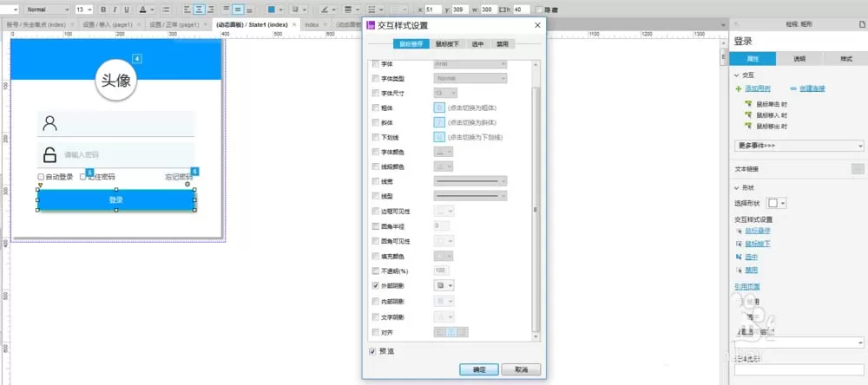Switch to the 鼠标按下 tab in dialog
The image size is (868, 385).
(447, 44)
